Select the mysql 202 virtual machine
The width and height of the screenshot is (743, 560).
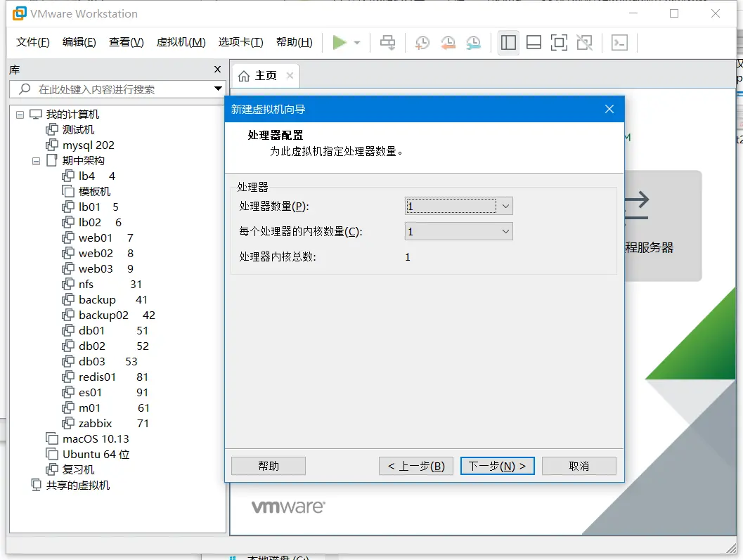pos(80,145)
